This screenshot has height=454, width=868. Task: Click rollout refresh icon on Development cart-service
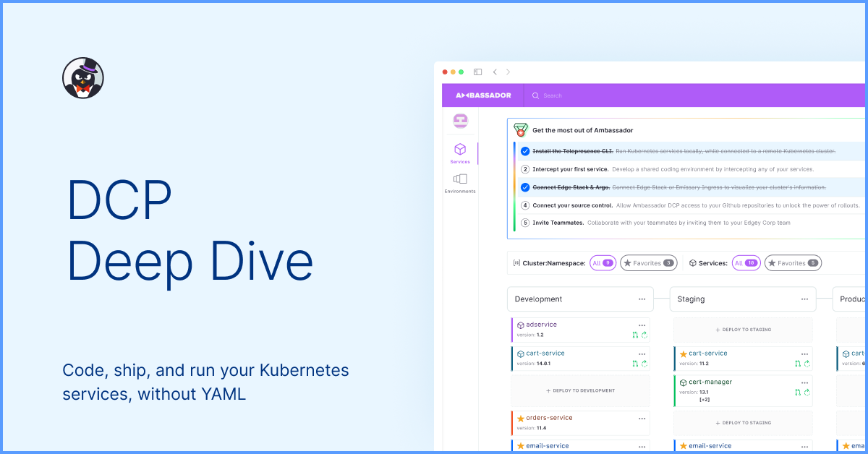(644, 364)
